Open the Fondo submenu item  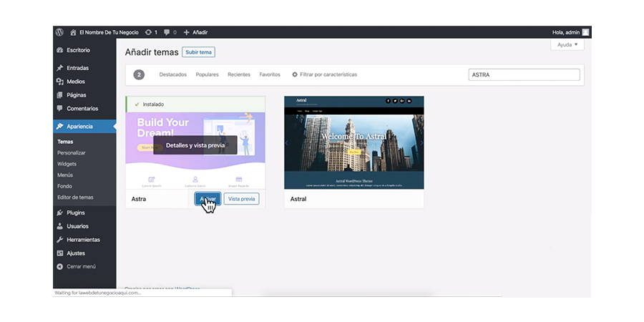tap(64, 186)
